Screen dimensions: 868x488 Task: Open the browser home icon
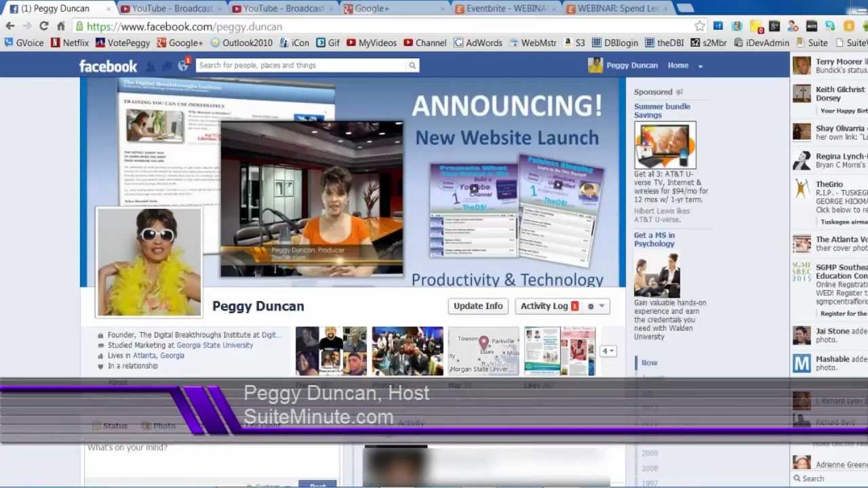[x=61, y=26]
